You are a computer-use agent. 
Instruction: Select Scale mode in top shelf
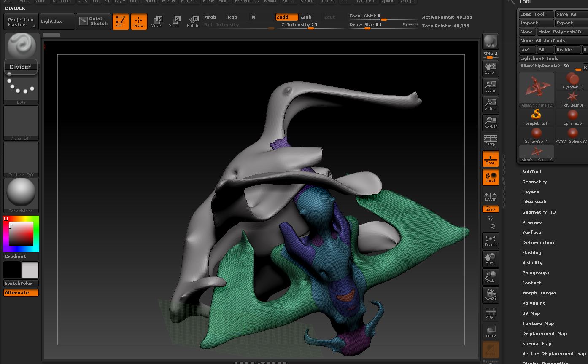pyautogui.click(x=174, y=21)
